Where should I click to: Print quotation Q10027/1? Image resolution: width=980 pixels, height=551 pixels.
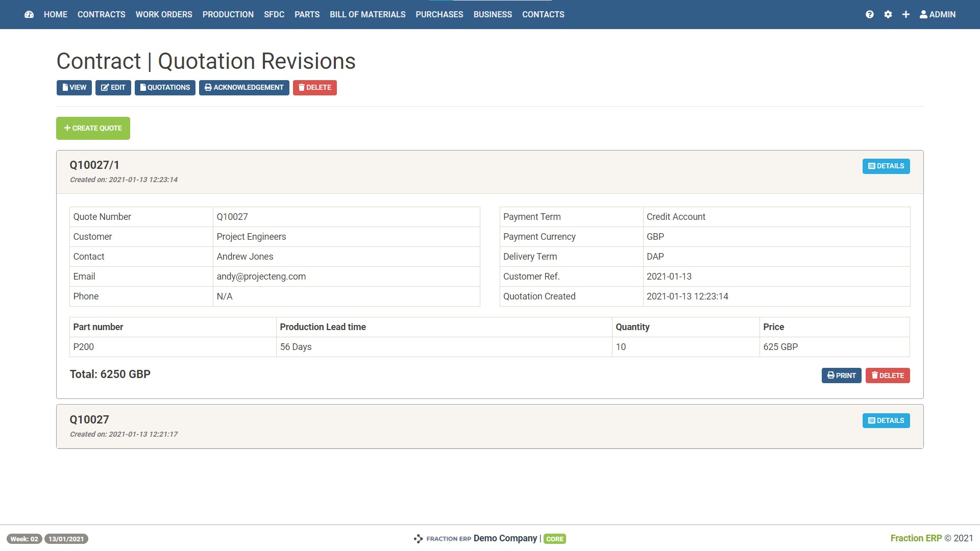(841, 375)
